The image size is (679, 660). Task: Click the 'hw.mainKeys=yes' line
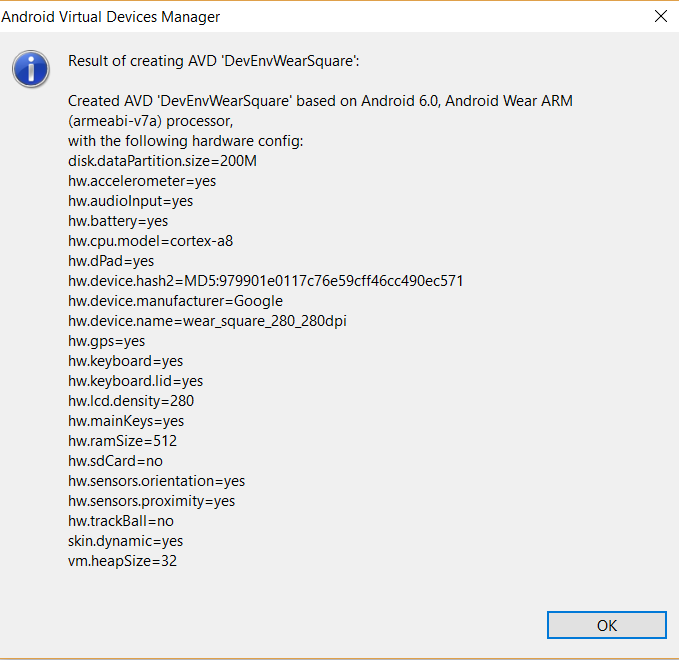point(126,421)
